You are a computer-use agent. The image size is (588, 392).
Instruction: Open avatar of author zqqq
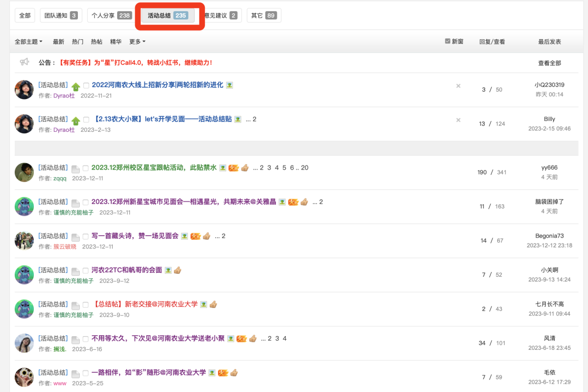[24, 172]
